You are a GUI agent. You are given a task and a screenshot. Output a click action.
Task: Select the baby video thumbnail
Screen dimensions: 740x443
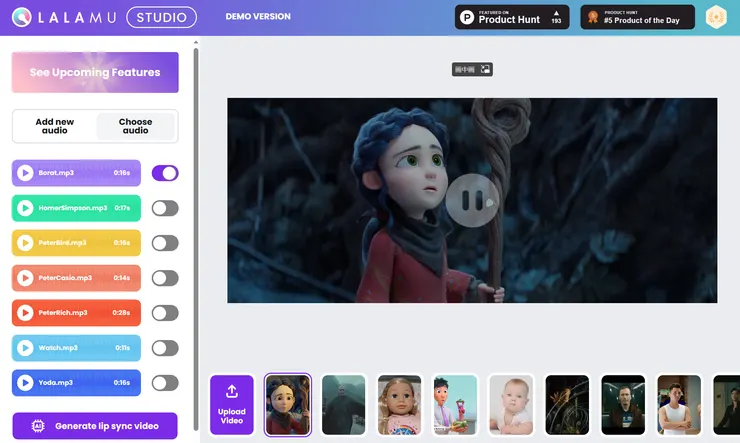[x=511, y=405]
